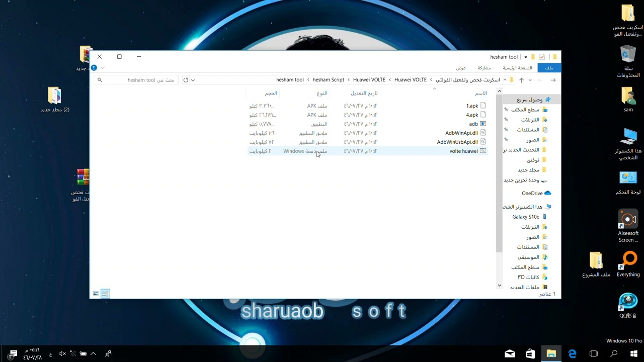The width and height of the screenshot is (644, 362).
Task: Click the navigation pane scrollbar down arrow
Action: (500, 286)
